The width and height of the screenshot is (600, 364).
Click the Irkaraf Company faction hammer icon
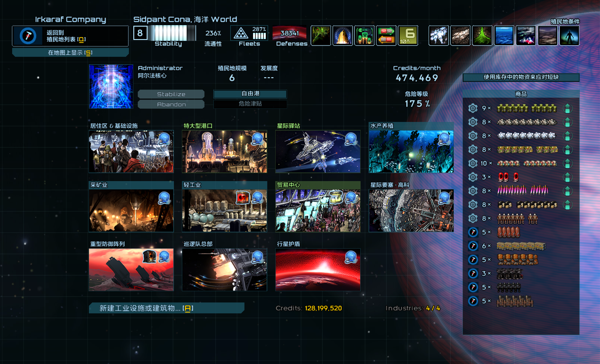(x=28, y=36)
